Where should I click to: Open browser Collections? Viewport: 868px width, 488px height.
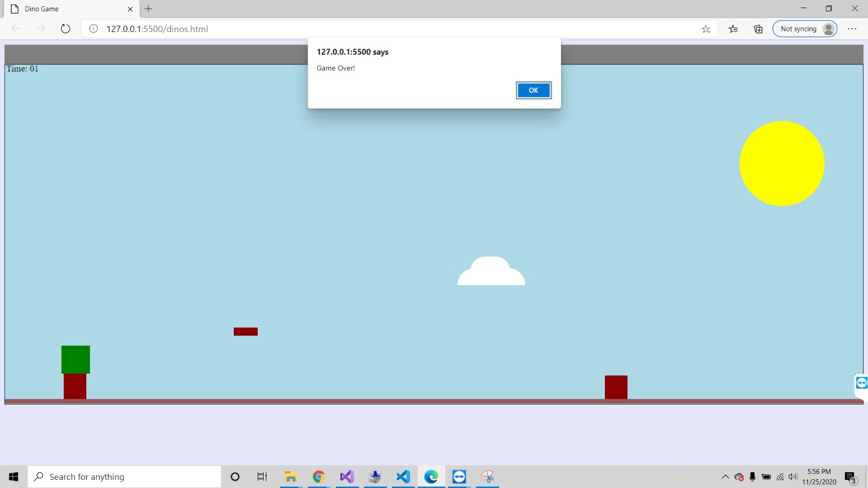click(x=758, y=29)
